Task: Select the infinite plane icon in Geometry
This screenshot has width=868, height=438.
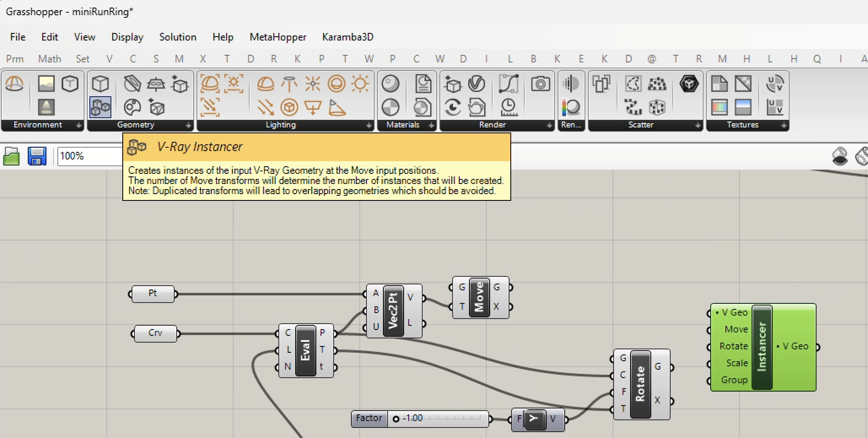Action: (156, 84)
